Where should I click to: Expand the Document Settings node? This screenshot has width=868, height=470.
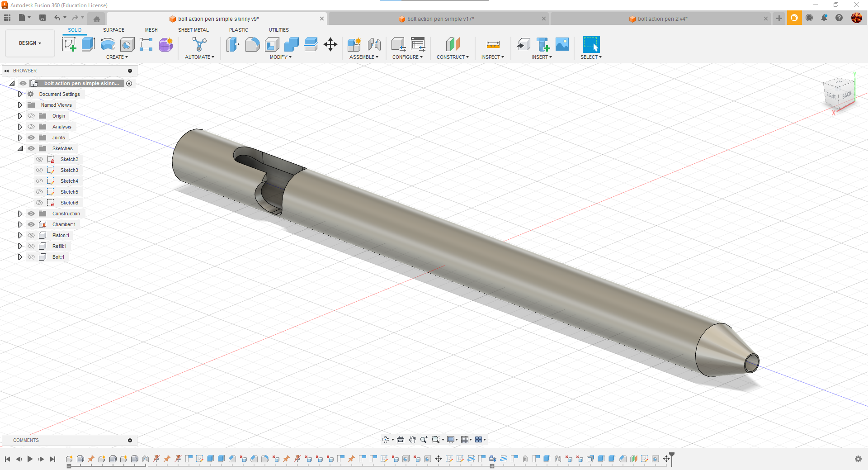click(20, 94)
